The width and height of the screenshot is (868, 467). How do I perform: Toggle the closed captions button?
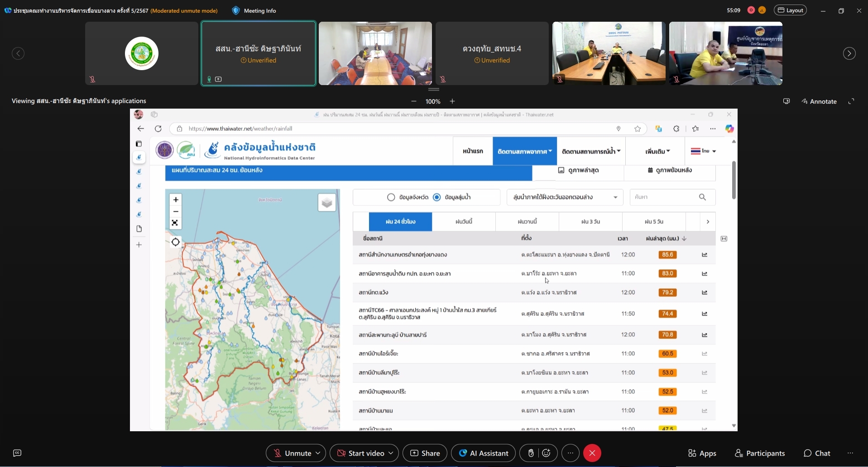tap(17, 453)
